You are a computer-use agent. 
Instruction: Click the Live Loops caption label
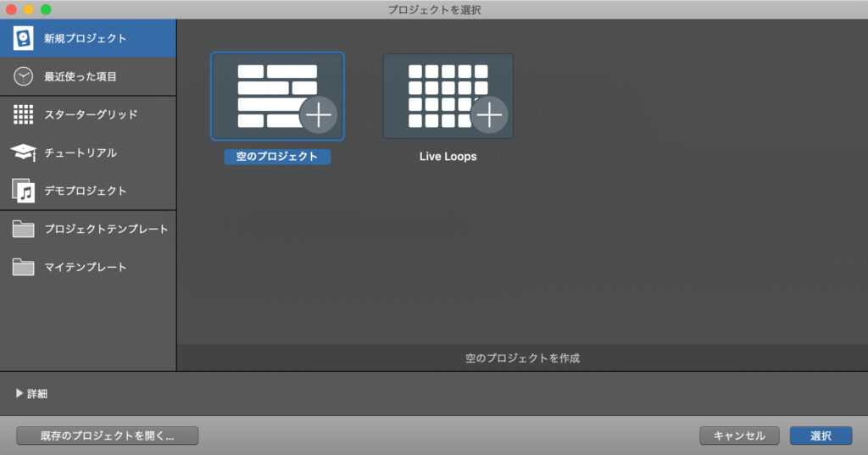point(448,157)
